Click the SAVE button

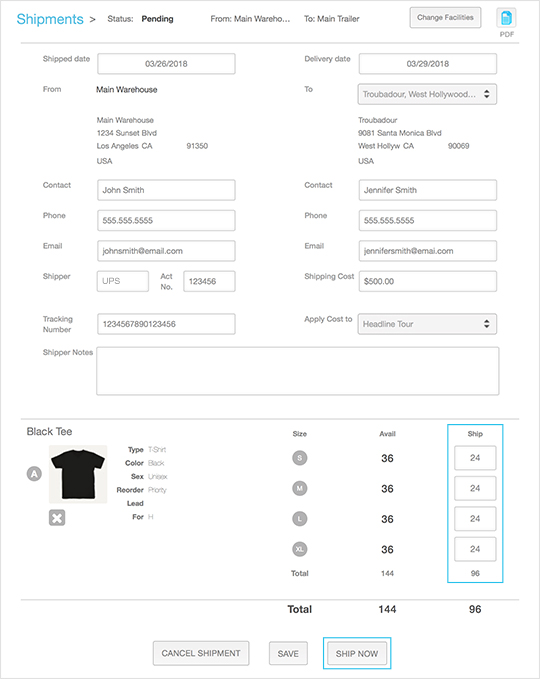288,653
